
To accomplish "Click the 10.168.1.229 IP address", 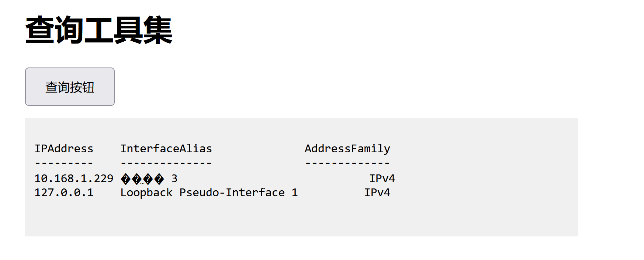I will coord(74,178).
